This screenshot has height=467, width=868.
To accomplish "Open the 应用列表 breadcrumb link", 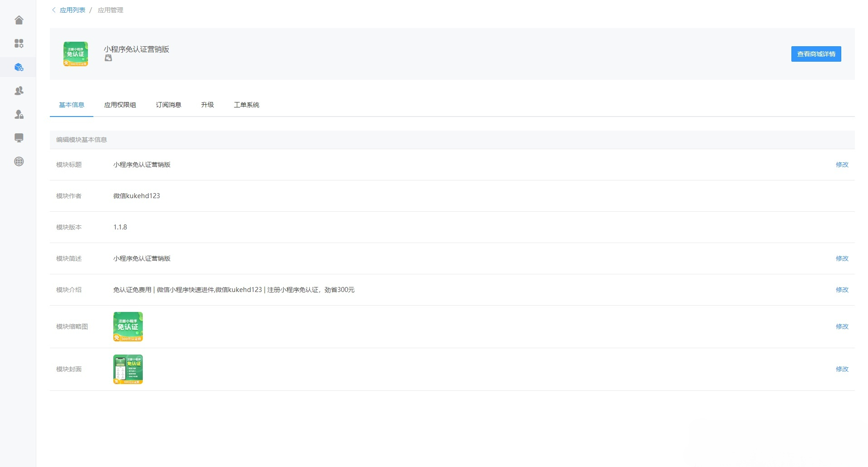I will [x=73, y=10].
